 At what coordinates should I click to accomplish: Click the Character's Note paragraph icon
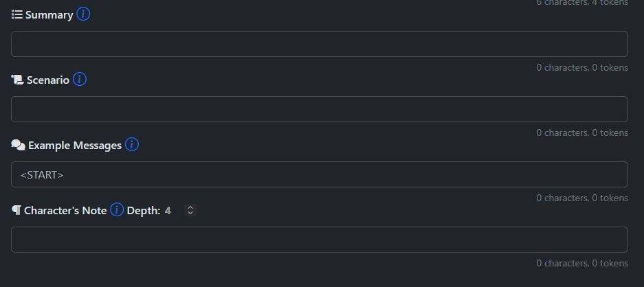pos(16,211)
